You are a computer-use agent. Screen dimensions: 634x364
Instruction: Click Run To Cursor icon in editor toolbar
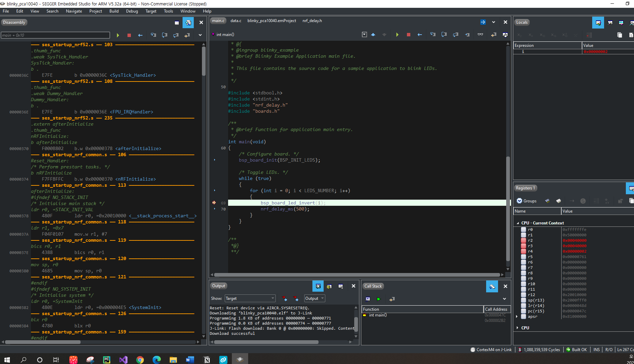coord(467,35)
